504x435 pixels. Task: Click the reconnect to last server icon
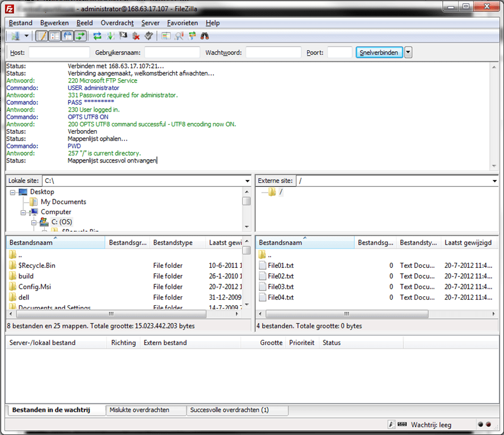pyautogui.click(x=149, y=36)
